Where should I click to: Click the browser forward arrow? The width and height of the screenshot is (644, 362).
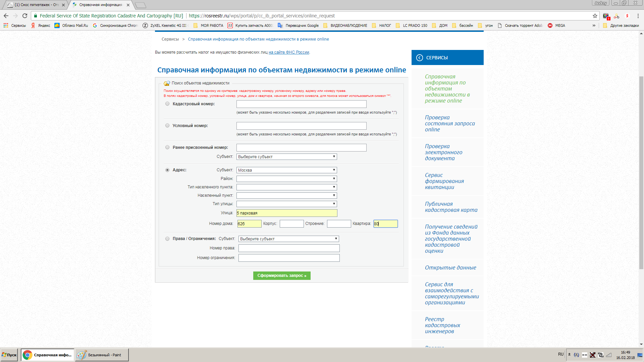tap(15, 16)
